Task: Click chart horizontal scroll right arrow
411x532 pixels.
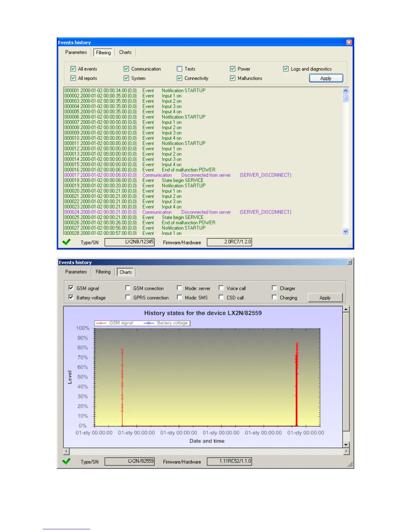Action: [346, 451]
